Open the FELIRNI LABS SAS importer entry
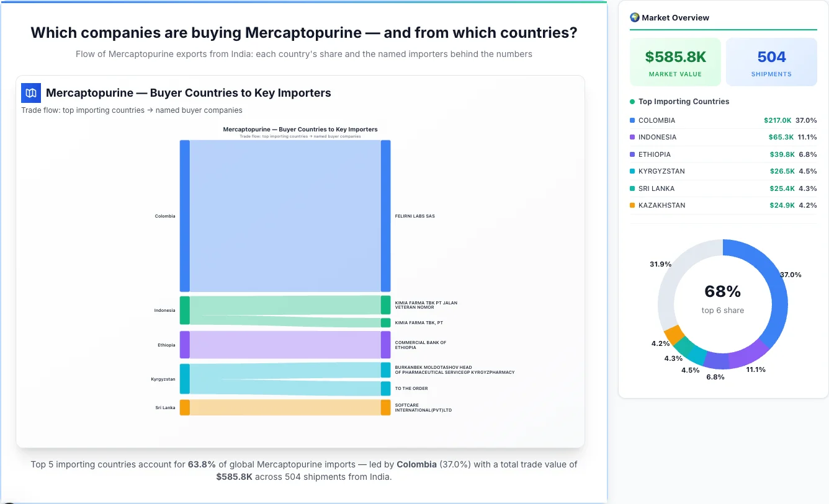Viewport: 829px width, 504px height. [x=415, y=216]
